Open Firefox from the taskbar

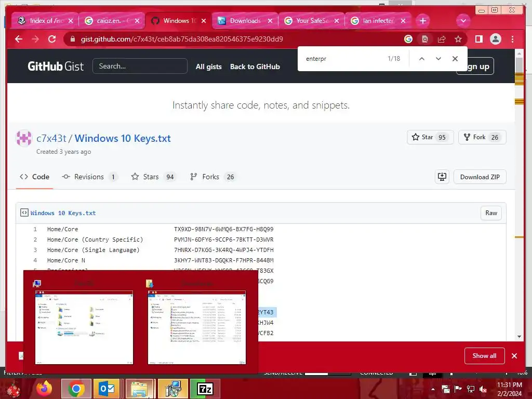coord(44,389)
